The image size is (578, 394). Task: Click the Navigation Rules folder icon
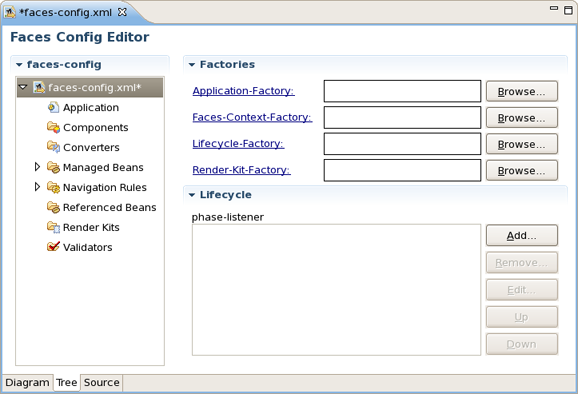click(x=53, y=187)
